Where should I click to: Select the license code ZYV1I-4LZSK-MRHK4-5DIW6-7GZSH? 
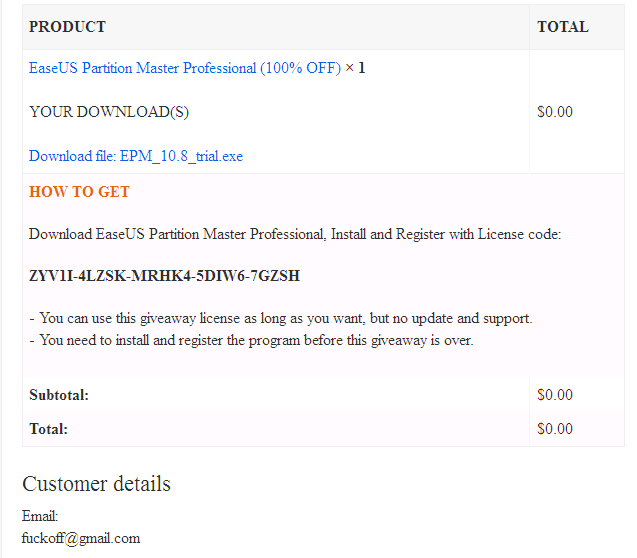165,276
